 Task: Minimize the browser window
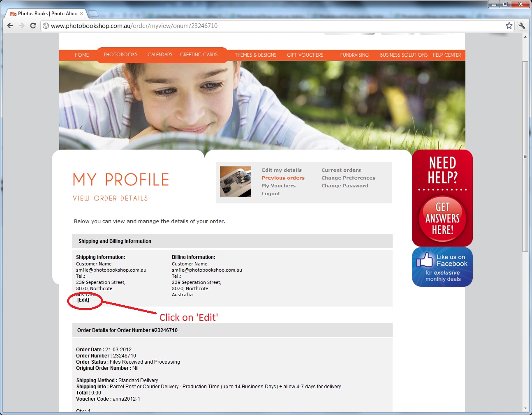tap(494, 4)
